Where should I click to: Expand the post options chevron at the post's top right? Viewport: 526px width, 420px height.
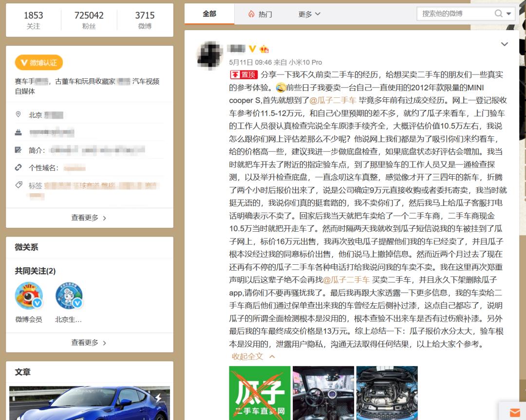coord(505,44)
